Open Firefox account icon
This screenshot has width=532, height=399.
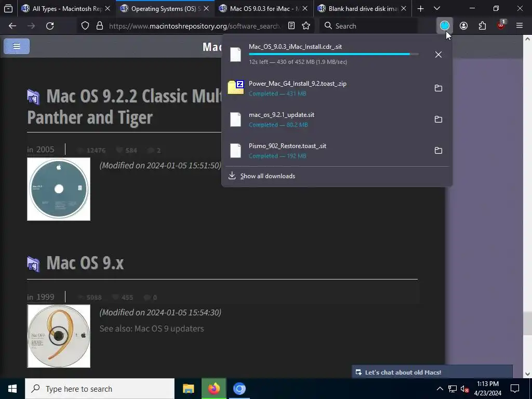pyautogui.click(x=464, y=26)
